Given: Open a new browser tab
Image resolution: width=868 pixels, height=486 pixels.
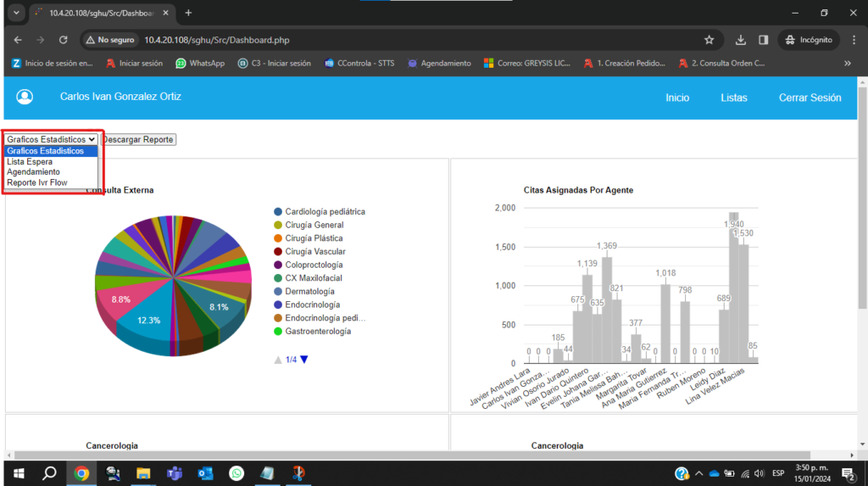Looking at the screenshot, I should (188, 13).
